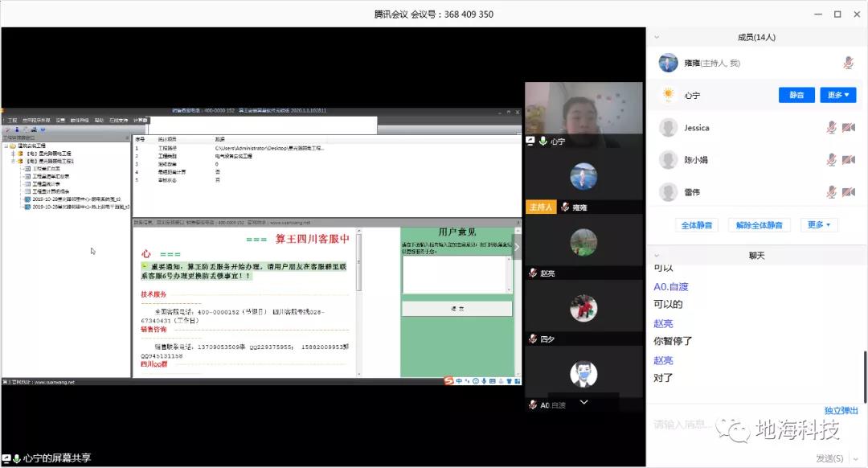
Task: Toggle 陈小娟's camera on or off
Action: pos(848,160)
